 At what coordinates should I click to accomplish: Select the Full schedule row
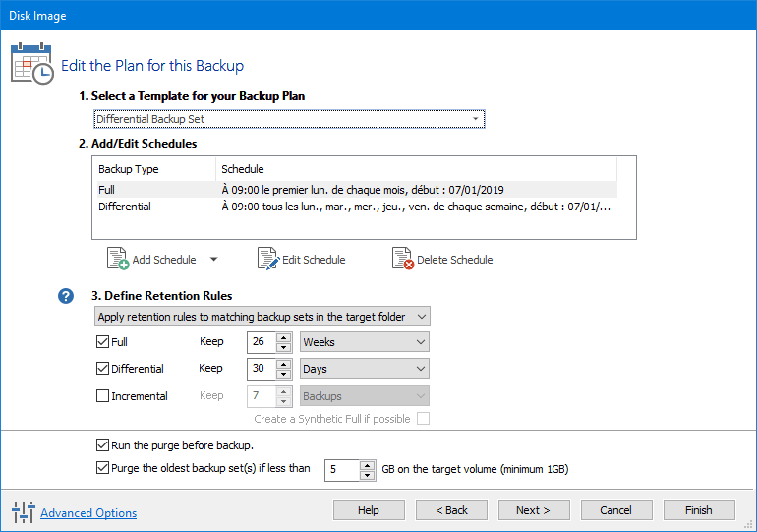tap(356, 189)
